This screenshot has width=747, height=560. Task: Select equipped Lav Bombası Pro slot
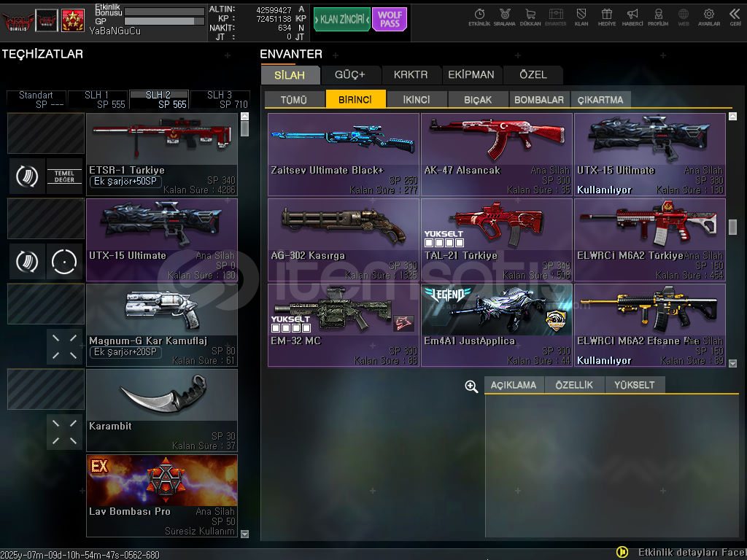coord(162,496)
